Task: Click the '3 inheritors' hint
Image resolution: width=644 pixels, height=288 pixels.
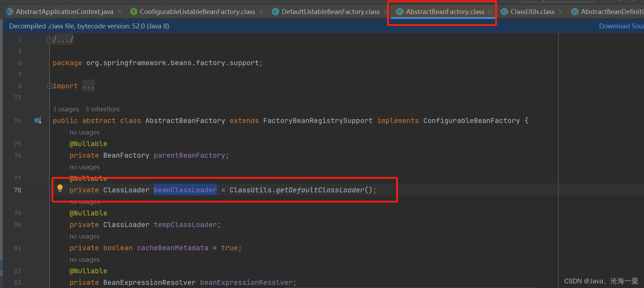Action: click(x=102, y=109)
